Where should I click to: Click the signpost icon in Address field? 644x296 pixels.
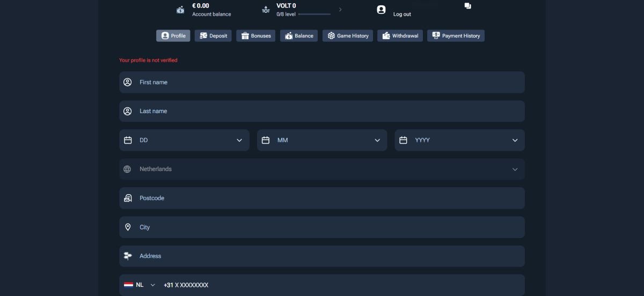128,256
